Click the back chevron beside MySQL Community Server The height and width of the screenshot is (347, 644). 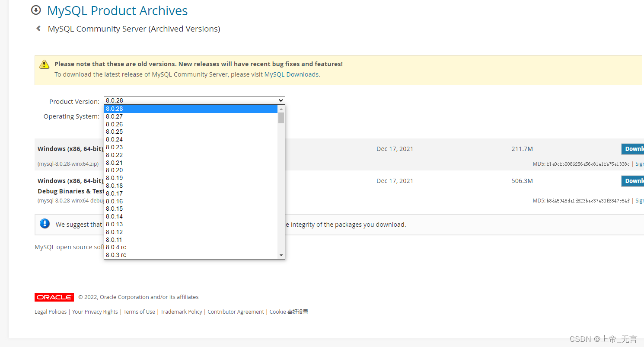38,29
